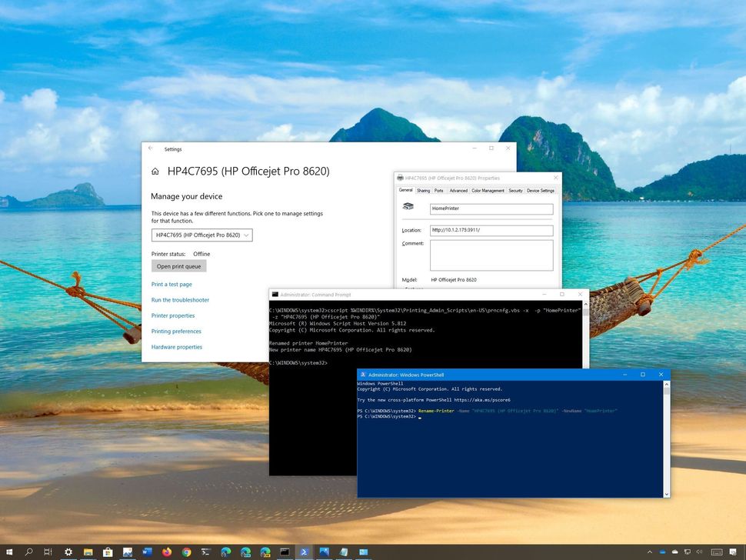This screenshot has width=746, height=560.
Task: Click the printer icon on the General tab
Action: point(408,205)
